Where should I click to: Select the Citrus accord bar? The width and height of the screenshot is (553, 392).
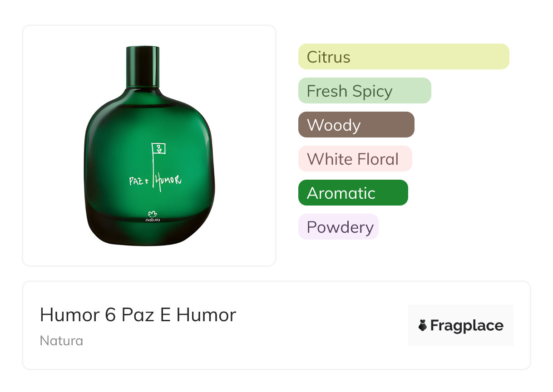pyautogui.click(x=403, y=57)
